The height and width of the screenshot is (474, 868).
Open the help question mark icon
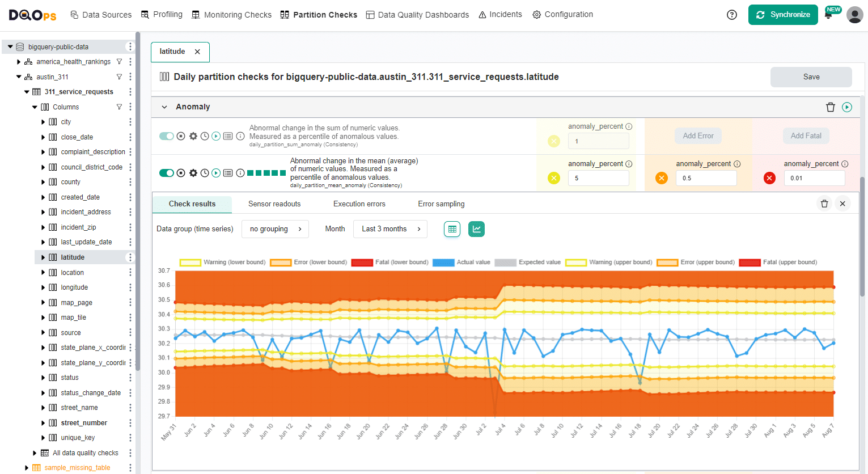[x=732, y=15]
